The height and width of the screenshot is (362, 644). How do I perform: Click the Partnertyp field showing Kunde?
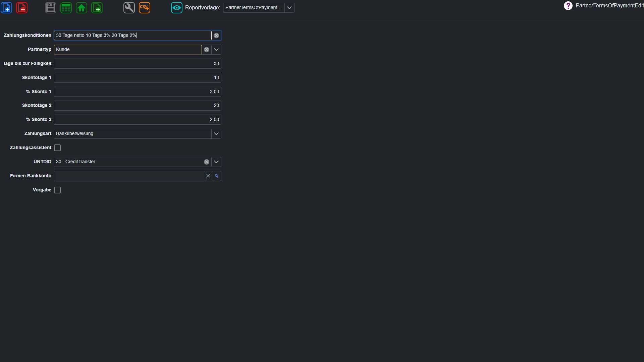pyautogui.click(x=128, y=50)
